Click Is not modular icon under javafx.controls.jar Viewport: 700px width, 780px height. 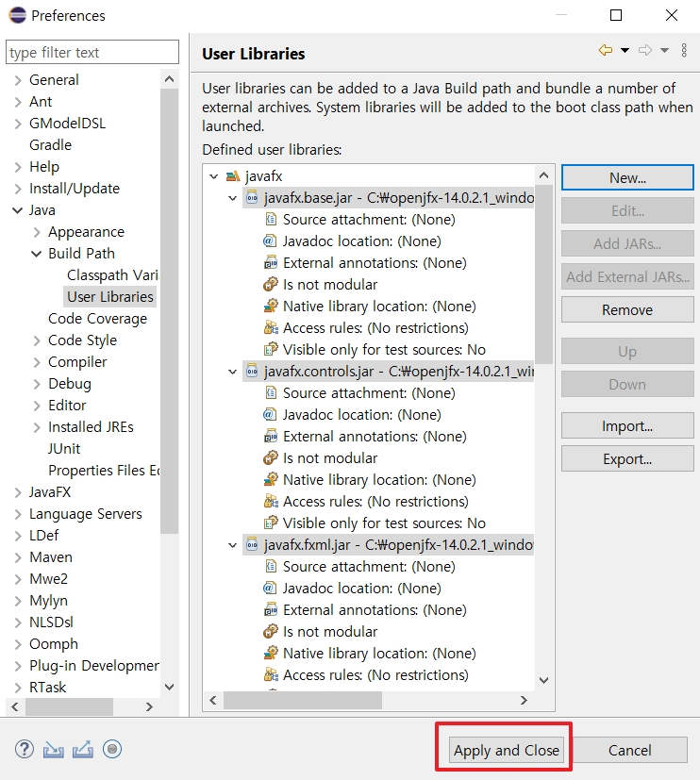(x=270, y=458)
